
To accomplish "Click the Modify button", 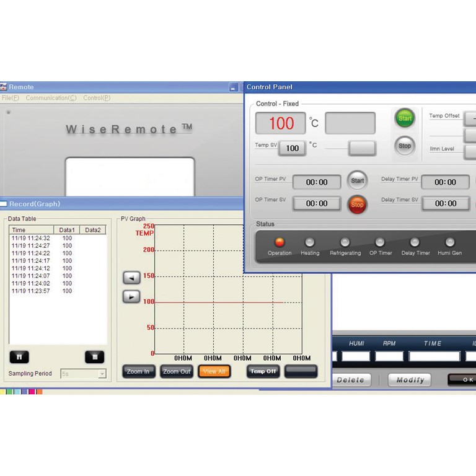I will tap(410, 380).
